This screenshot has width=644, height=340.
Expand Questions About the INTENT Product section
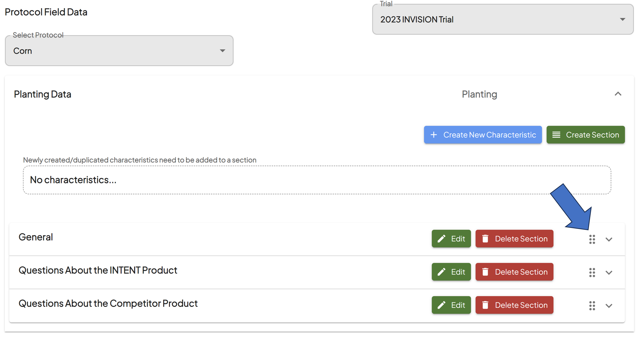point(609,273)
